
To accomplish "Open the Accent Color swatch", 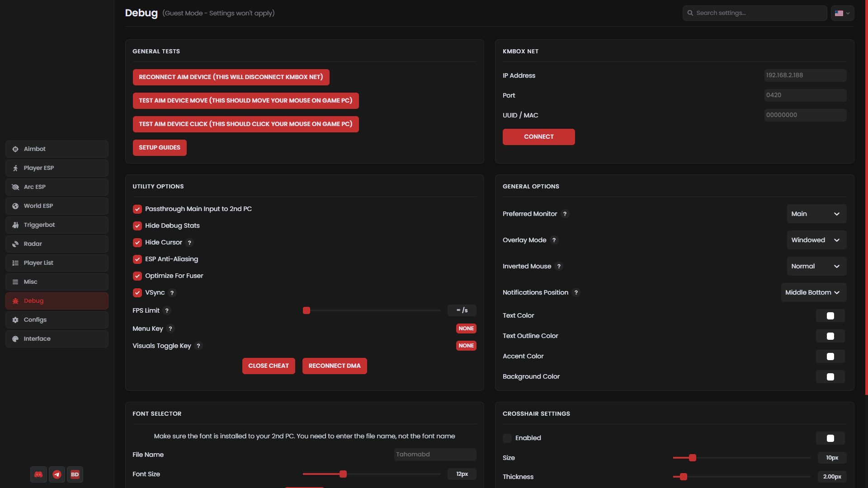I will [x=830, y=357].
